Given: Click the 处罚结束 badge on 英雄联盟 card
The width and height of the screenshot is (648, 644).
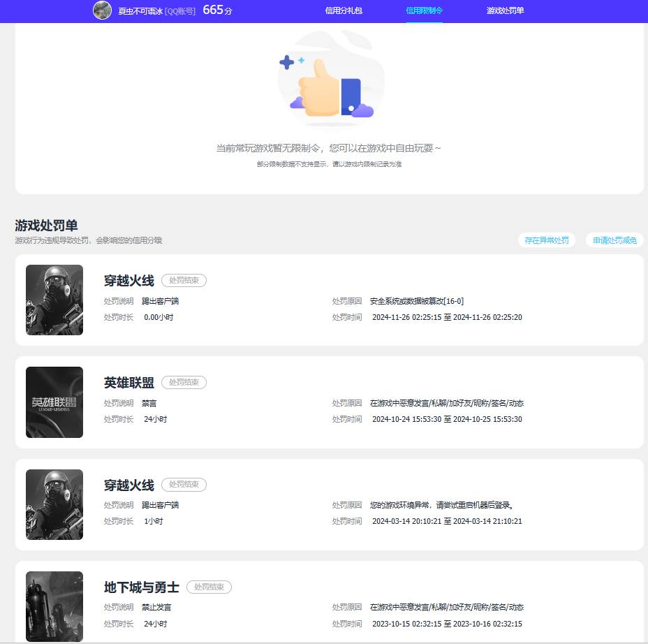Looking at the screenshot, I should coord(183,382).
